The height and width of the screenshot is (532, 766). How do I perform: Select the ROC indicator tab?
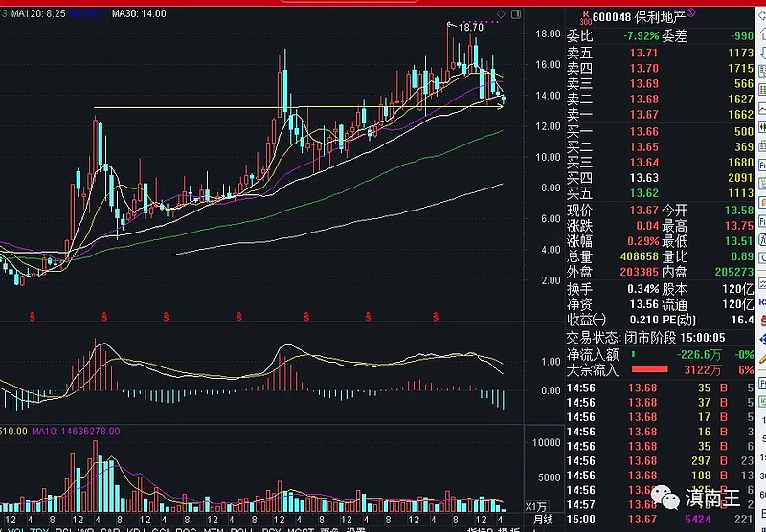(186, 529)
